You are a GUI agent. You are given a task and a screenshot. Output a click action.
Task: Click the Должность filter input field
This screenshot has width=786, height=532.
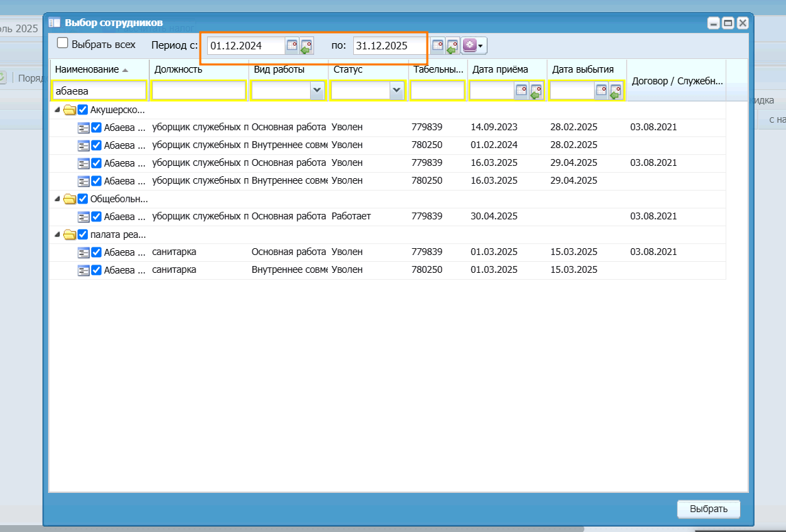(x=198, y=90)
